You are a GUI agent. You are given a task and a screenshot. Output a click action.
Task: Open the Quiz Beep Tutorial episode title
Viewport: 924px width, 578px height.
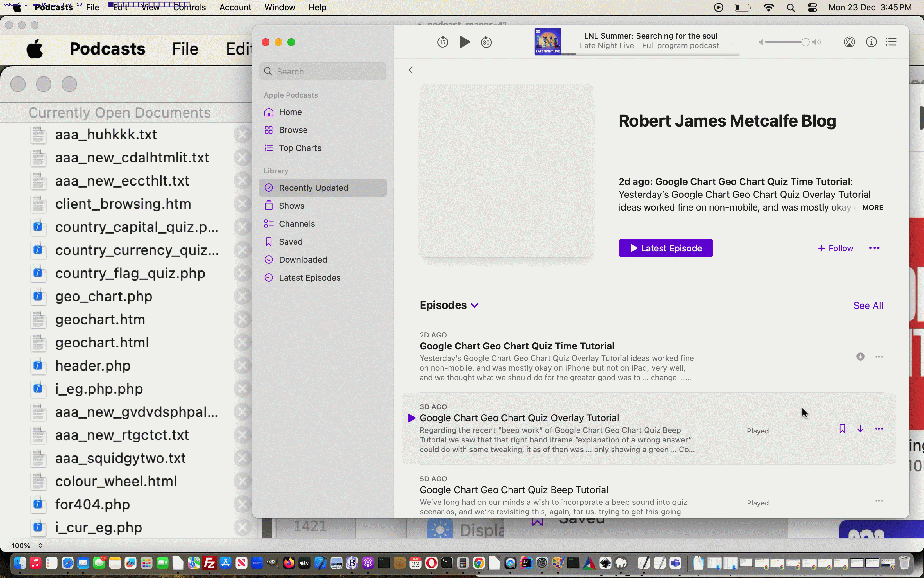point(514,490)
